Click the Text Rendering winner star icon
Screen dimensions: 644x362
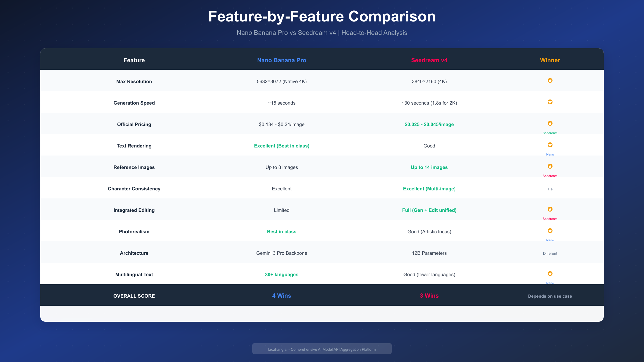550,145
